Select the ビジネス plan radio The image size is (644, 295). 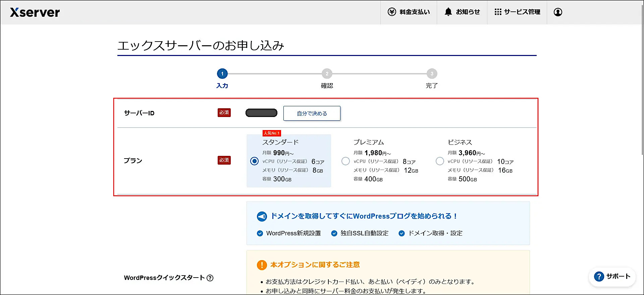coord(440,161)
